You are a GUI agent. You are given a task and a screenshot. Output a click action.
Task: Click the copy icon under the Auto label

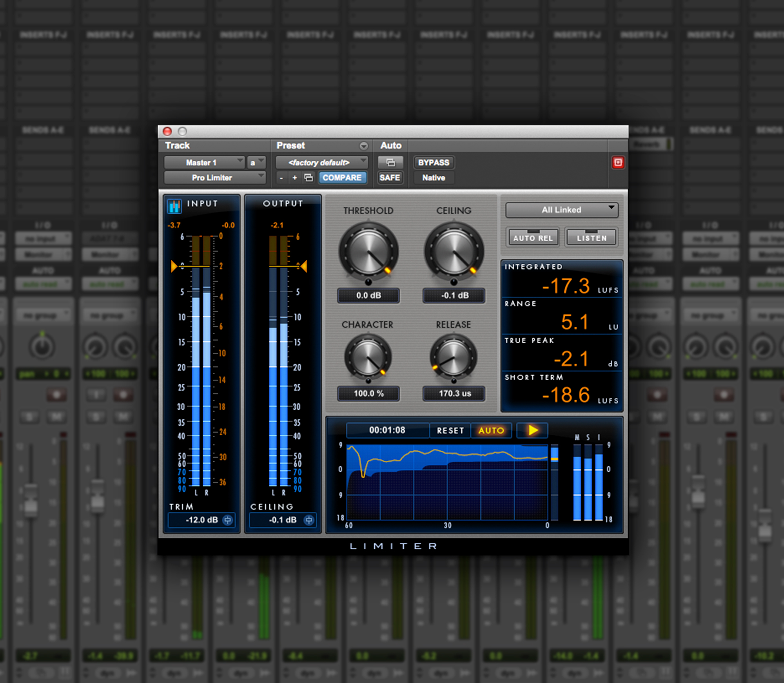coord(390,162)
